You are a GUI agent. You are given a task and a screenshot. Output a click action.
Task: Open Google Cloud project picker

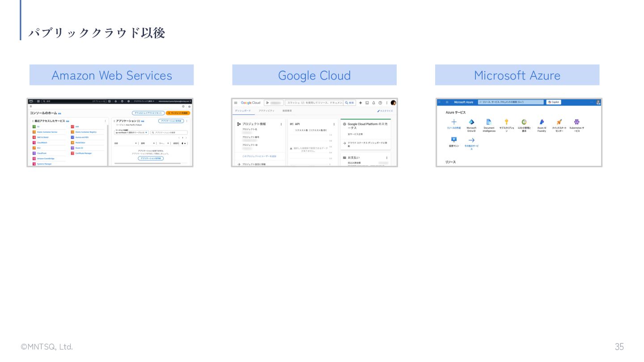click(274, 103)
